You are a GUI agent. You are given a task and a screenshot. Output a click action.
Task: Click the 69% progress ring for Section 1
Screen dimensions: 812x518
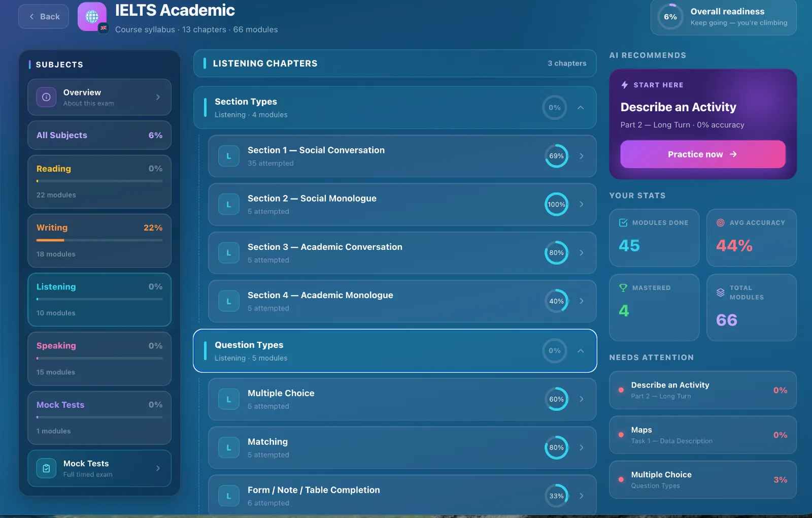pos(557,156)
